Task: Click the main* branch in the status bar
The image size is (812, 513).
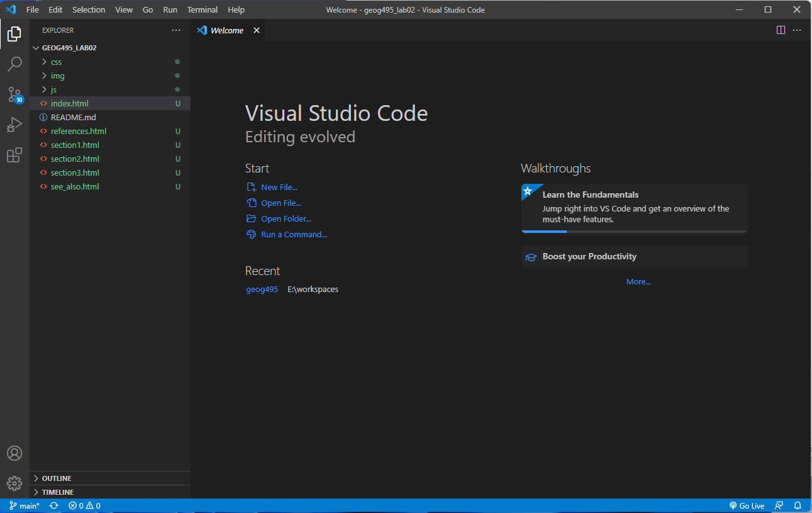Action: (25, 505)
